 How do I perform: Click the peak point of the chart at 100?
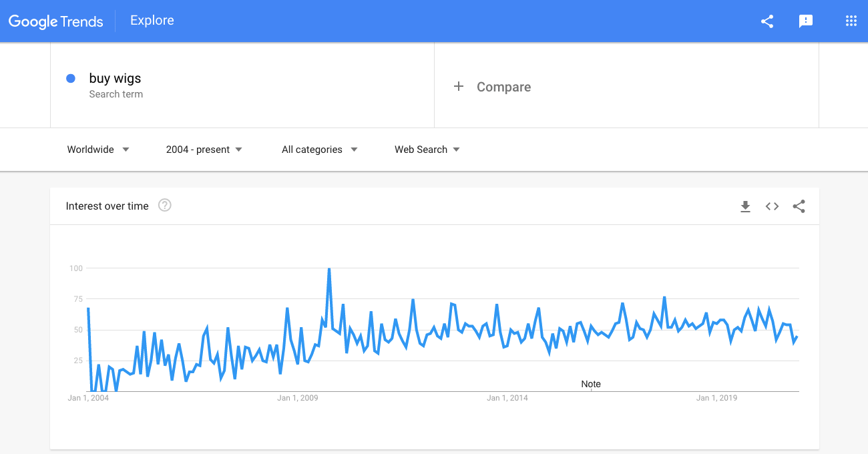(x=329, y=268)
